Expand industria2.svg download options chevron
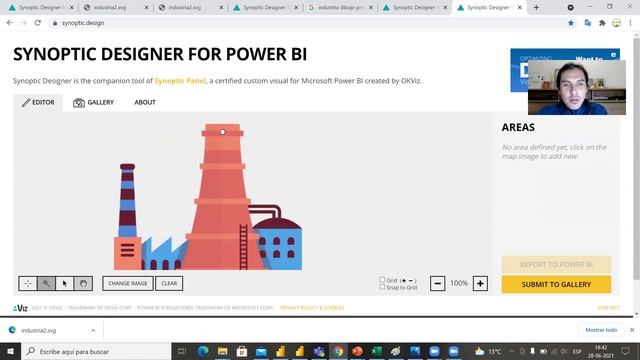Image resolution: width=640 pixels, height=360 pixels. 93,330
